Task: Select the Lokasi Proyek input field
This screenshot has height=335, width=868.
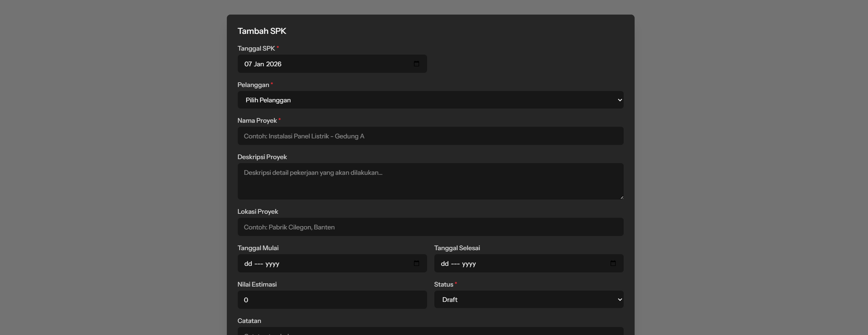Action: tap(430, 227)
